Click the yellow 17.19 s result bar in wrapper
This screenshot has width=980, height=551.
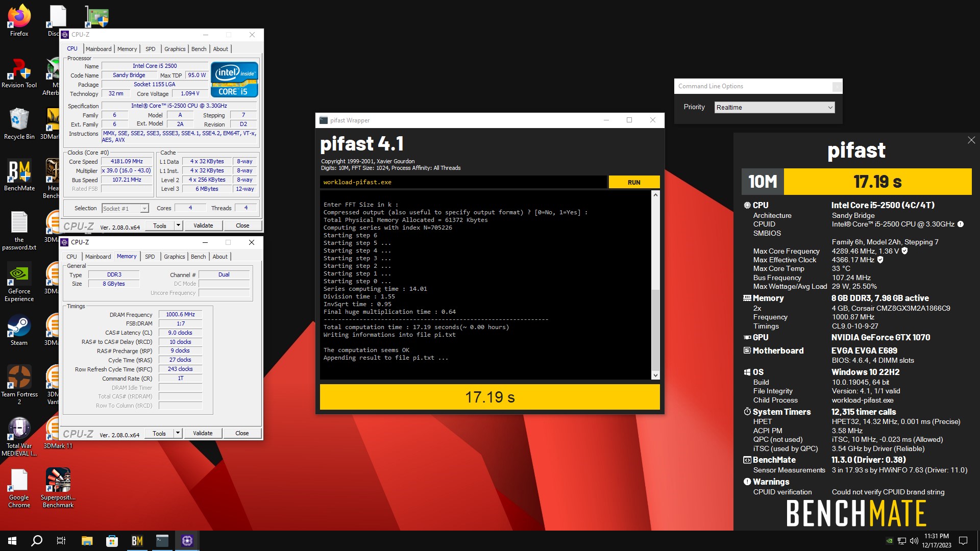[489, 397]
